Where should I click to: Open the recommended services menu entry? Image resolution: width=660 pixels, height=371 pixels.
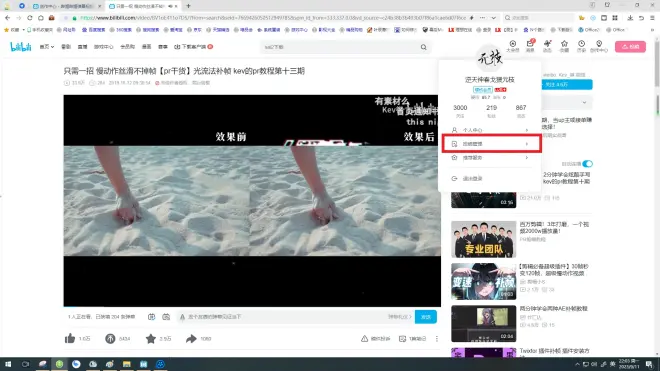(x=490, y=157)
